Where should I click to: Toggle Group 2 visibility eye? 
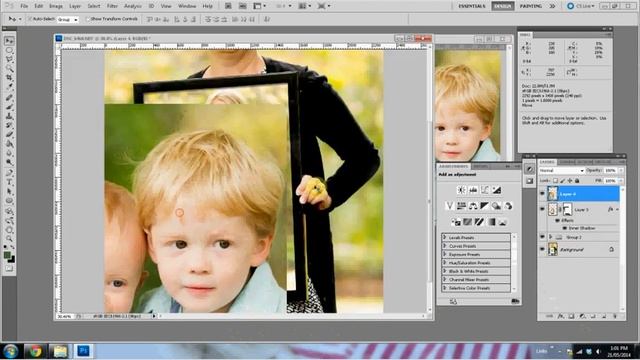click(542, 237)
